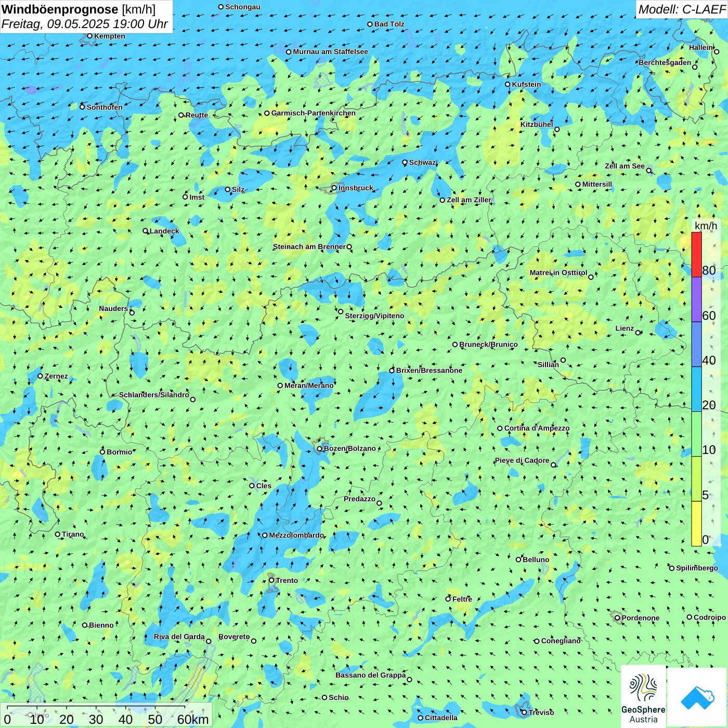Pick the light blue 20–40 legend segment
The height and width of the screenshot is (728, 728).
click(x=696, y=389)
